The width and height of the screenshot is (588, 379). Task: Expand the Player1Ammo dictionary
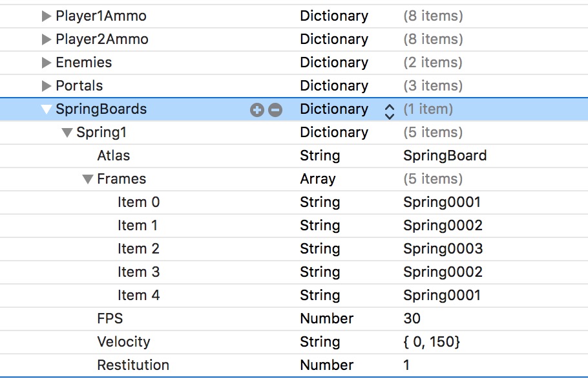(x=47, y=16)
